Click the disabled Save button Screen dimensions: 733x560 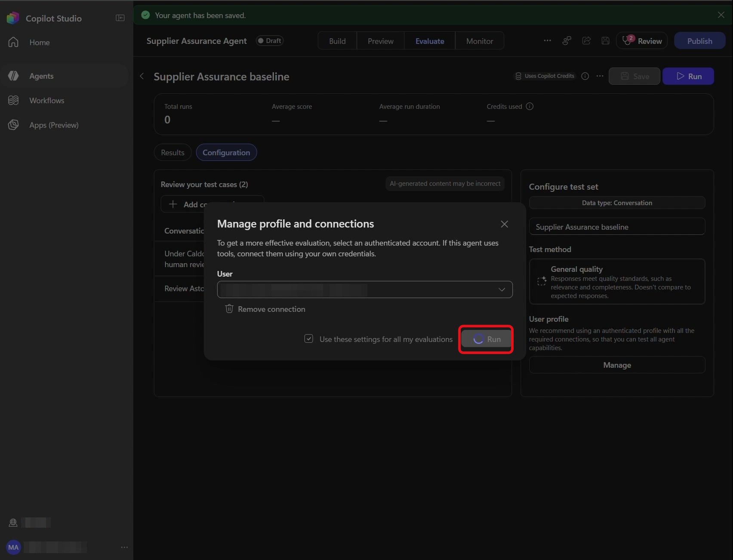pyautogui.click(x=634, y=76)
